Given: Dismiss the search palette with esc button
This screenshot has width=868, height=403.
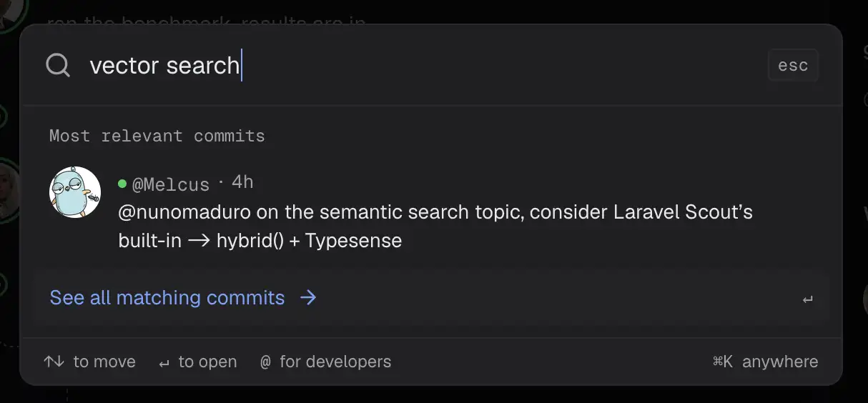Looking at the screenshot, I should coord(793,65).
